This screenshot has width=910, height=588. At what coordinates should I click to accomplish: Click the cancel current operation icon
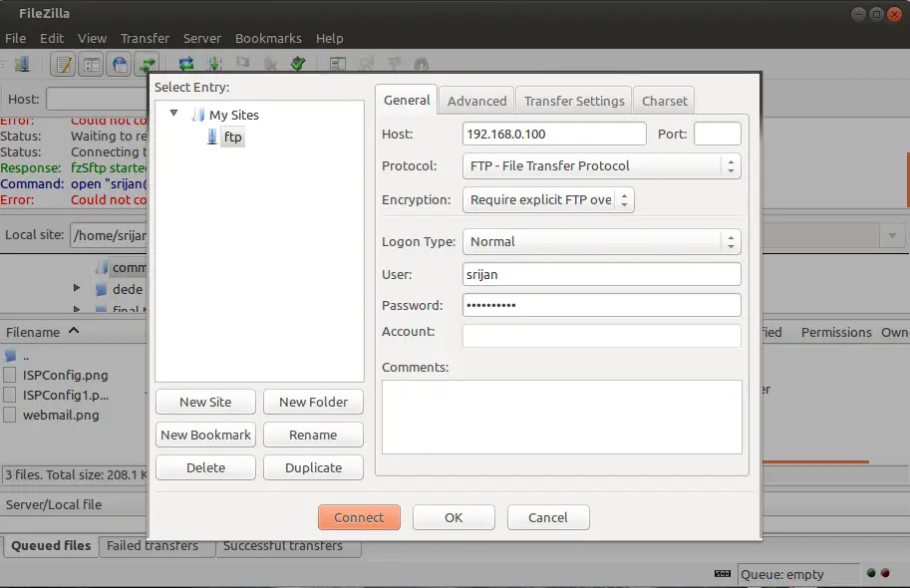point(242,63)
